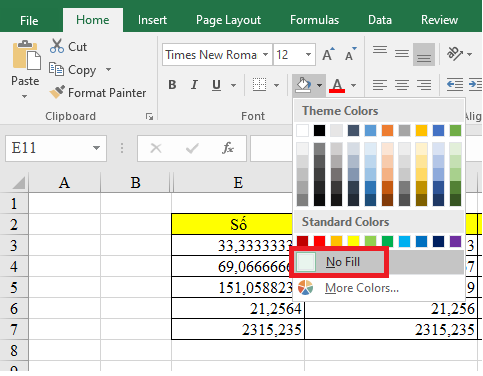483x376 pixels.
Task: Align text right
Action: coord(424,85)
